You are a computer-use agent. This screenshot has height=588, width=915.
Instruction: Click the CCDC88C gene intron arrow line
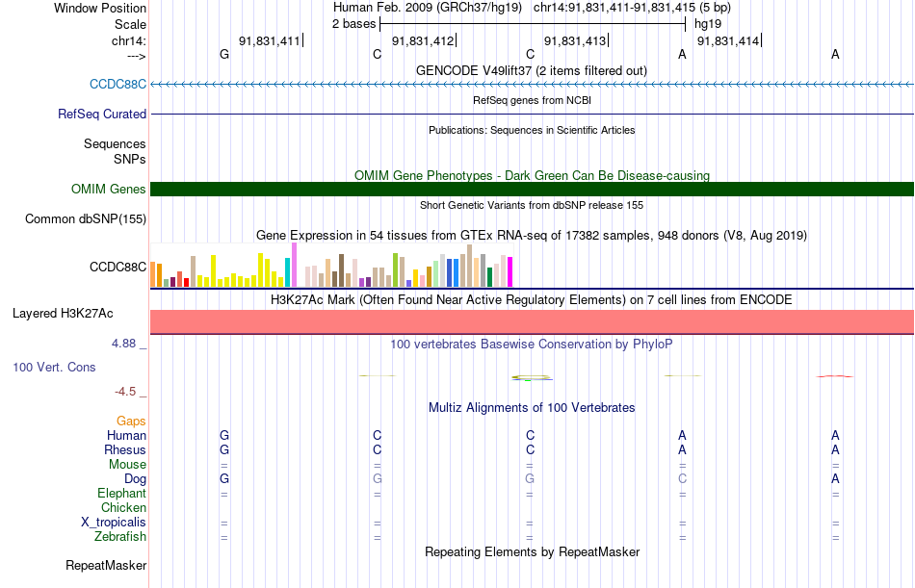[x=532, y=84]
